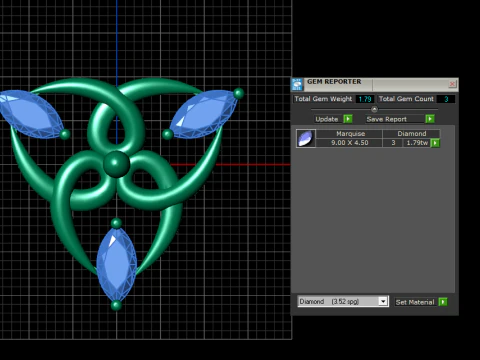Viewport: 480px width, 360px height.
Task: Click the 9.00 X 4.50 size cell
Action: click(350, 143)
